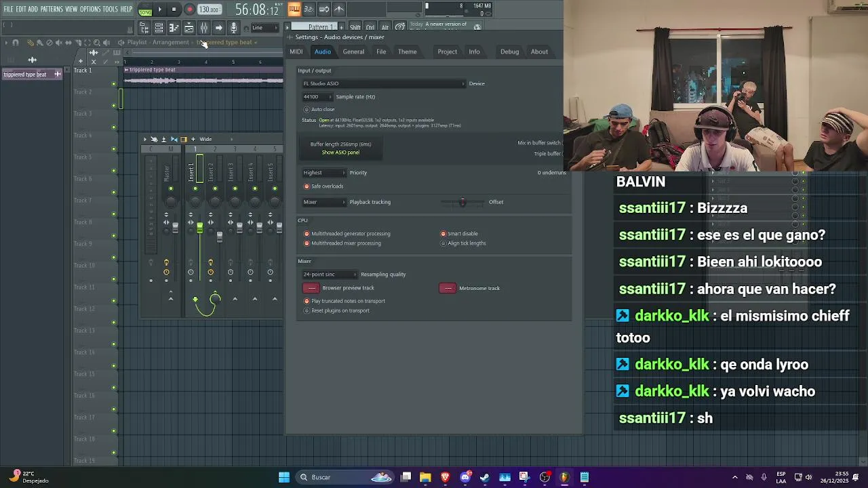
Task: Switch to the Debug settings tab
Action: [x=509, y=52]
